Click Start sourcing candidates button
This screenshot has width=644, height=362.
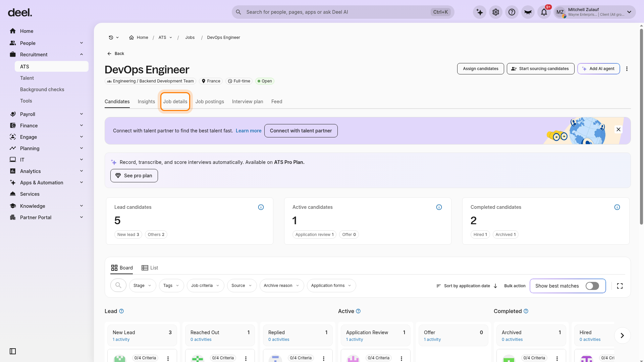coord(541,69)
